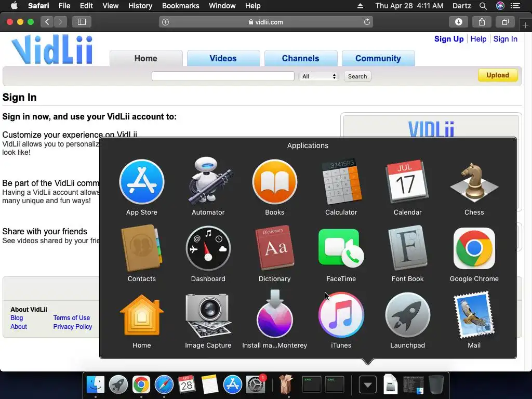Open the Blog footer link

pos(17,318)
